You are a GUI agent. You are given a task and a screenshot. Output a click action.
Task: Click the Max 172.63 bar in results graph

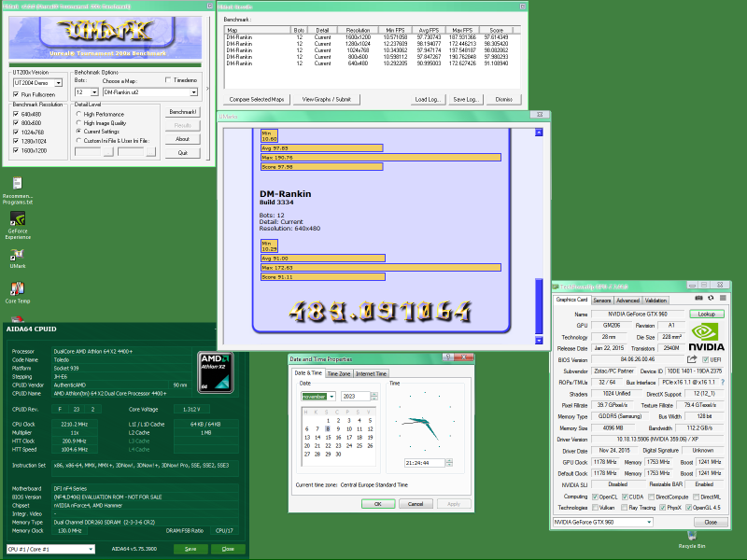click(381, 268)
